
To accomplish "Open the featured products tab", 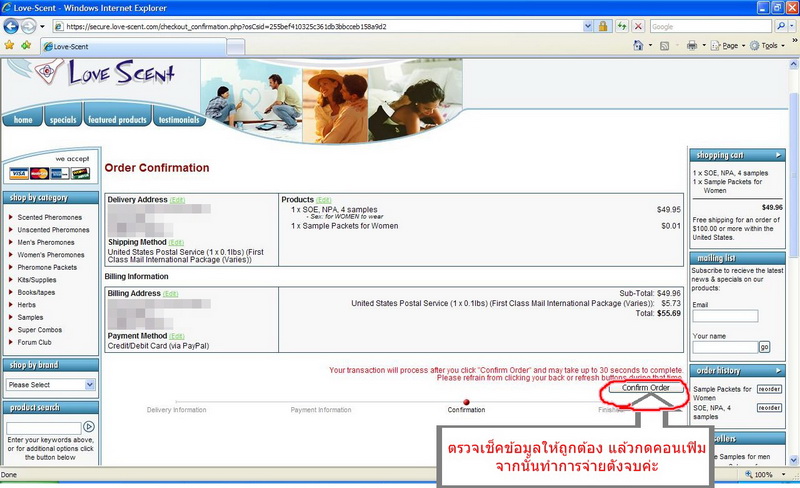I will coord(117,119).
